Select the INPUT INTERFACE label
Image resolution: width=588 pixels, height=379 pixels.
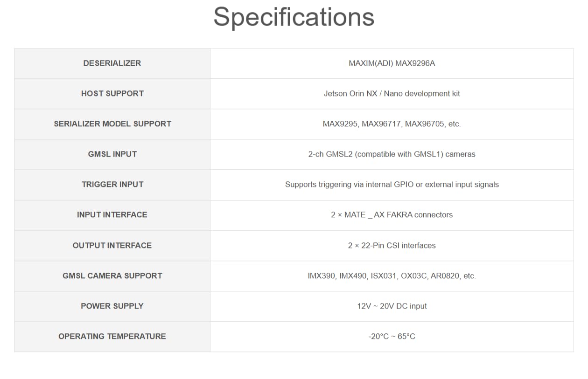coord(112,215)
